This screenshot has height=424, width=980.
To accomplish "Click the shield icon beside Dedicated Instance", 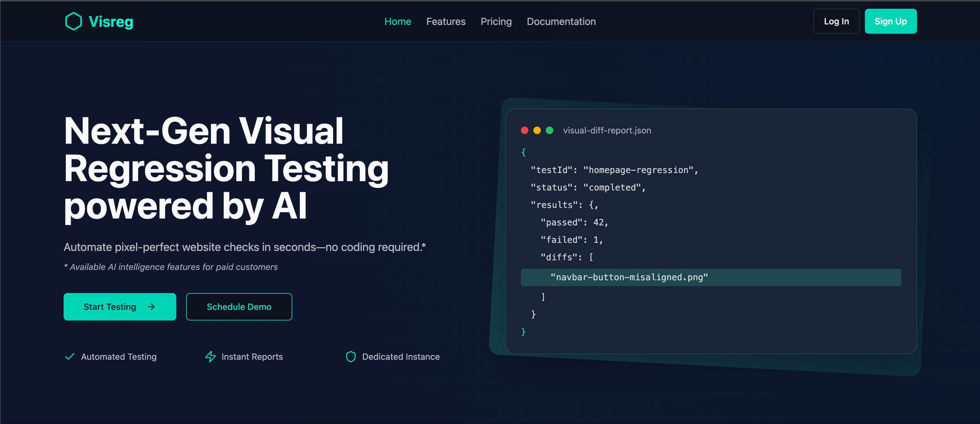I will tap(351, 356).
